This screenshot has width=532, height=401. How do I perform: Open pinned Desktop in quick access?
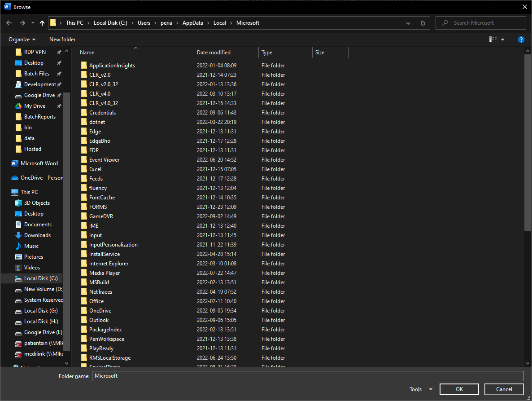(x=34, y=63)
